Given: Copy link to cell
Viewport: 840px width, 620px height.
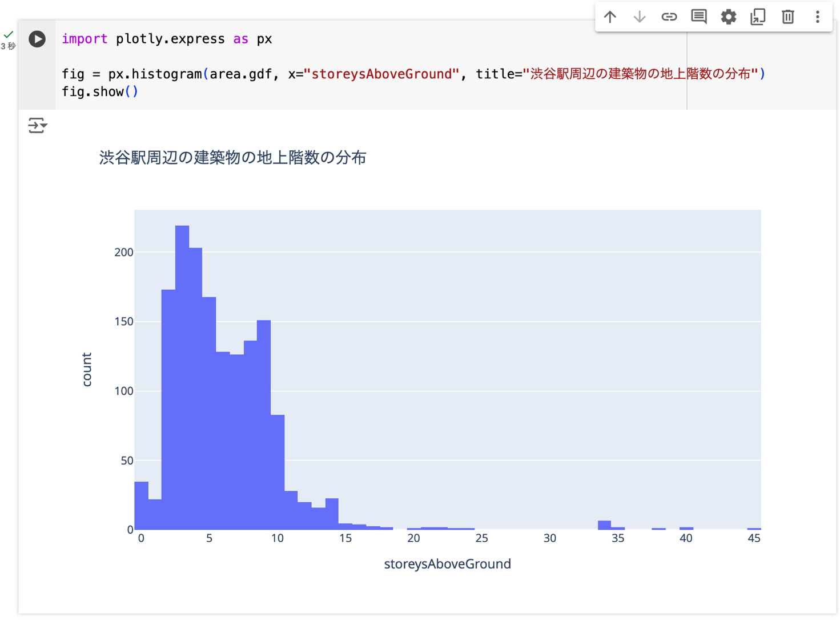Looking at the screenshot, I should click(x=669, y=17).
